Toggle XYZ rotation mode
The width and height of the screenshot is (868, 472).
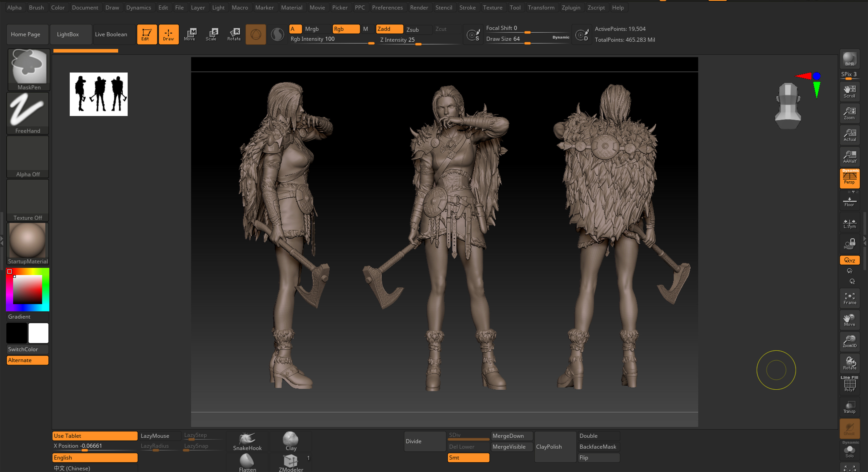849,260
